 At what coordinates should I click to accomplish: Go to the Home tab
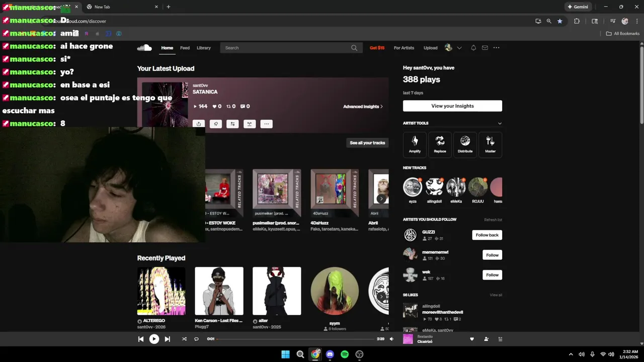(167, 48)
